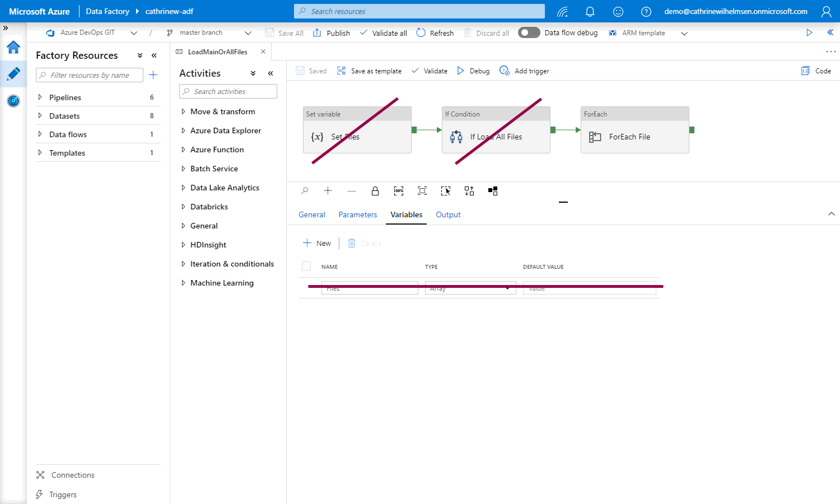Switch to the Parameters tab
The width and height of the screenshot is (840, 504).
(357, 215)
